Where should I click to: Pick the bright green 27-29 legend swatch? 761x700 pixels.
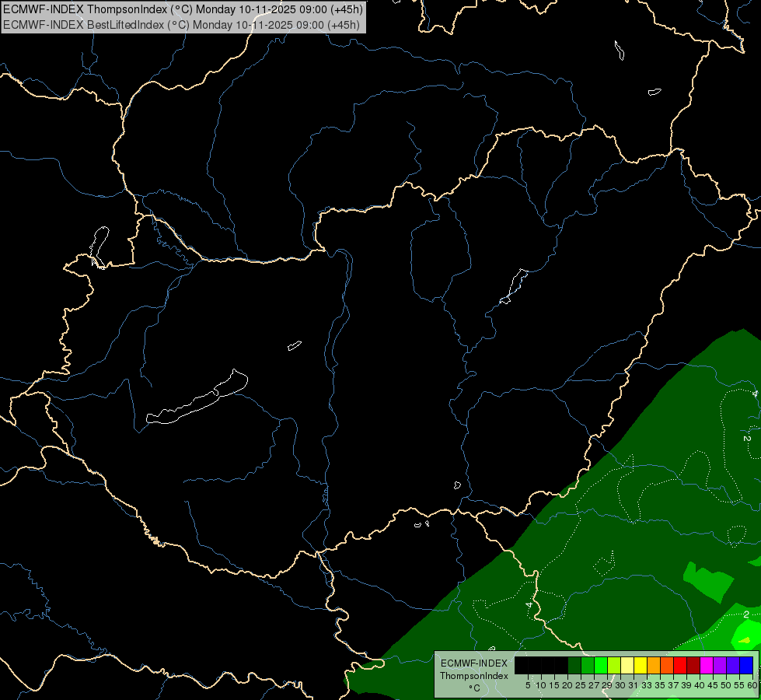point(601,665)
